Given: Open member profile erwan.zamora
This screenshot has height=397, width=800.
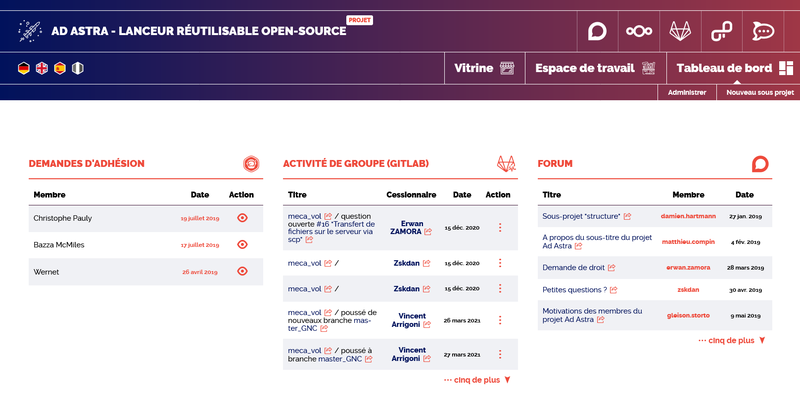Looking at the screenshot, I should pyautogui.click(x=688, y=267).
